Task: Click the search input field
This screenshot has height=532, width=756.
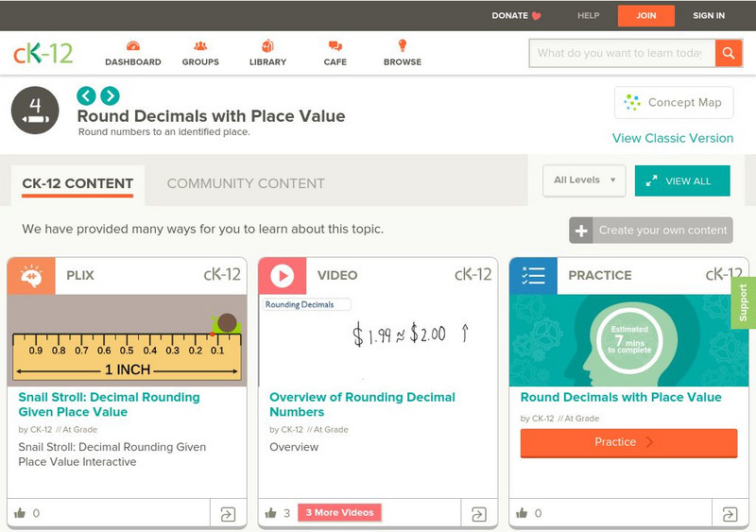Action: pyautogui.click(x=622, y=53)
